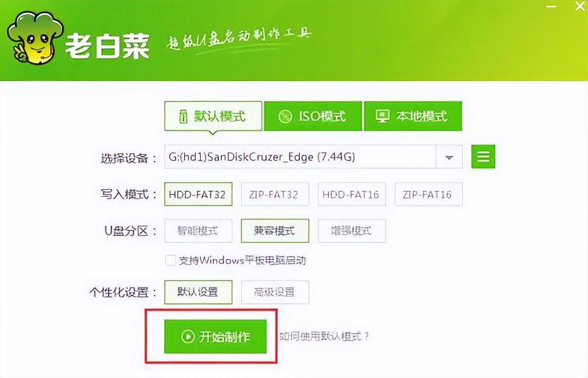Switch write mode to ZIP-FAT32
The image size is (588, 378).
click(x=275, y=194)
